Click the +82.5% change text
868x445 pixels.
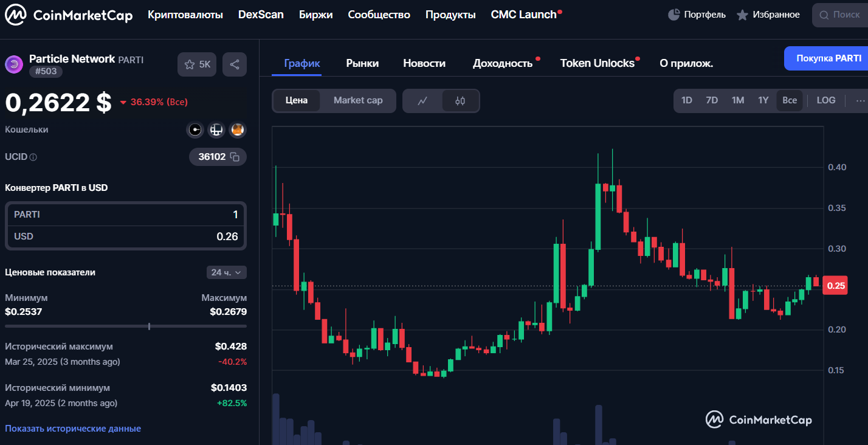(x=232, y=402)
